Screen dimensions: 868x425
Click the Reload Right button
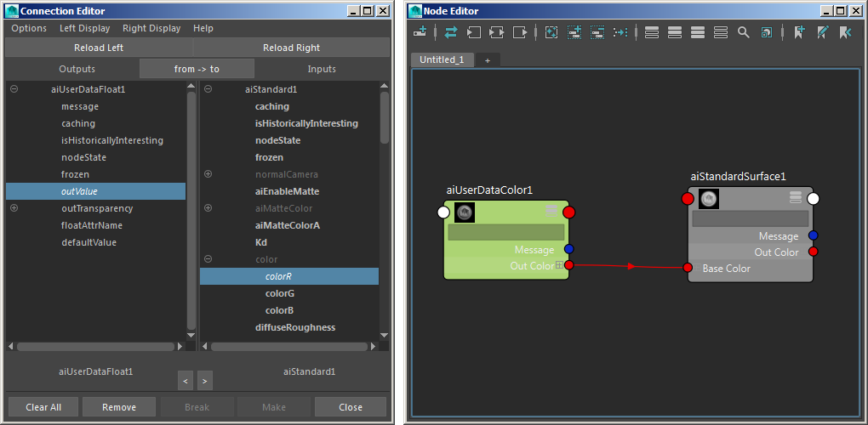point(291,48)
